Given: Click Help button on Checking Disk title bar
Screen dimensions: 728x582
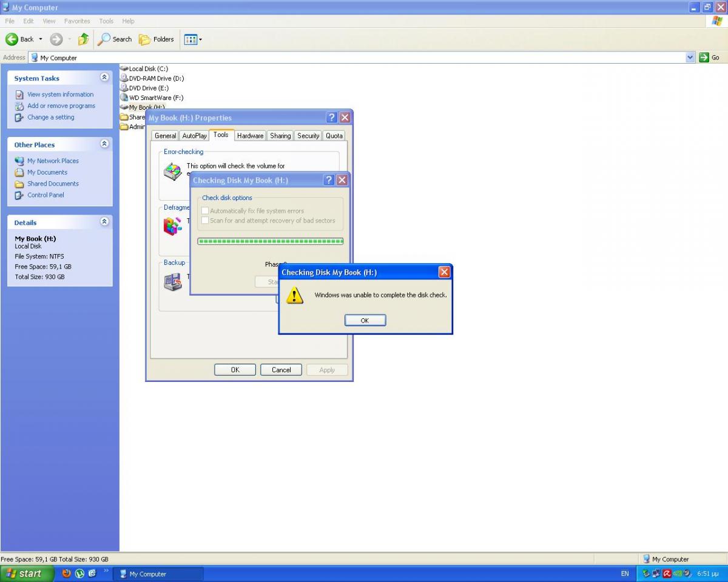Looking at the screenshot, I should [x=329, y=180].
